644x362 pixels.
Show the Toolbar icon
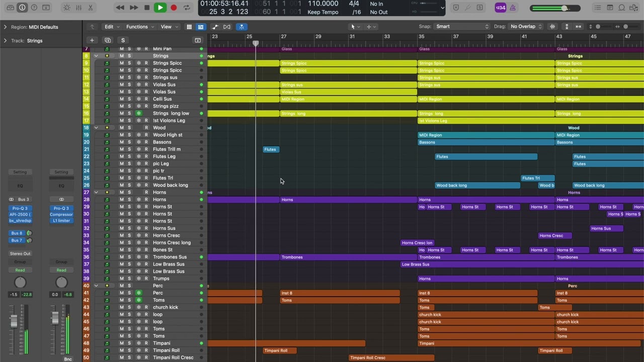coord(46,8)
